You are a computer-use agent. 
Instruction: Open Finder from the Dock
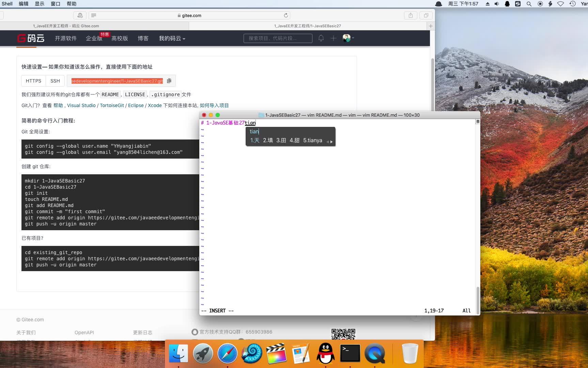[x=179, y=353]
